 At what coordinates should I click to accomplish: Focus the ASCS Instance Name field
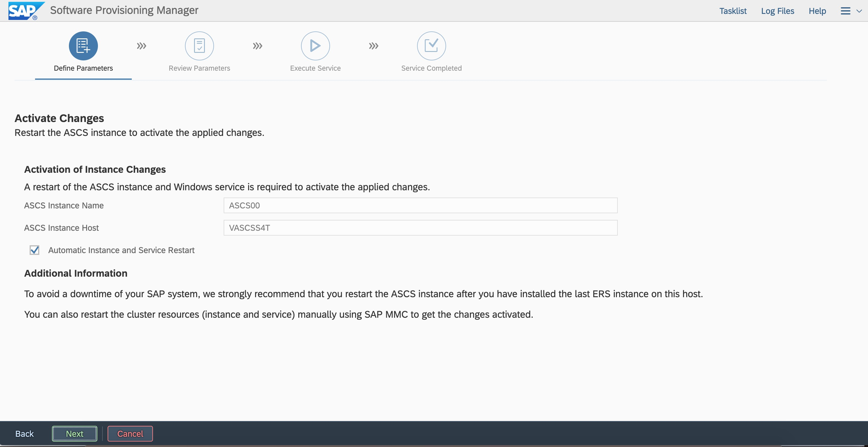click(x=420, y=205)
